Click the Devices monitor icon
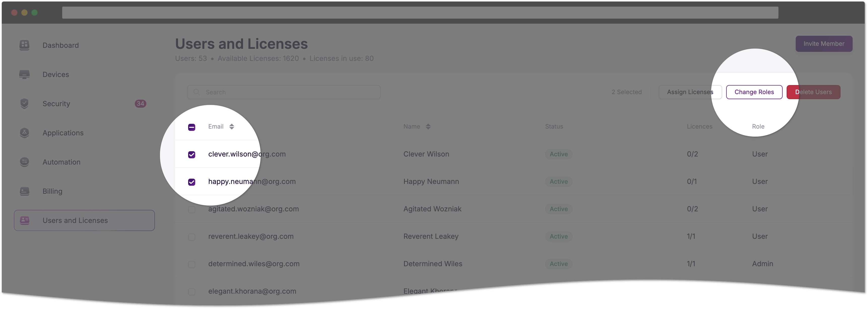This screenshot has width=868, height=309. [24, 74]
